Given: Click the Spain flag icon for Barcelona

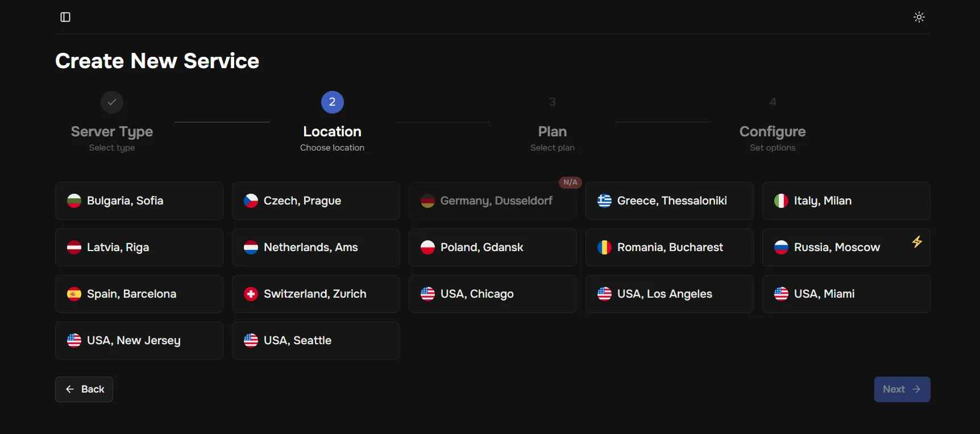Looking at the screenshot, I should [x=74, y=294].
